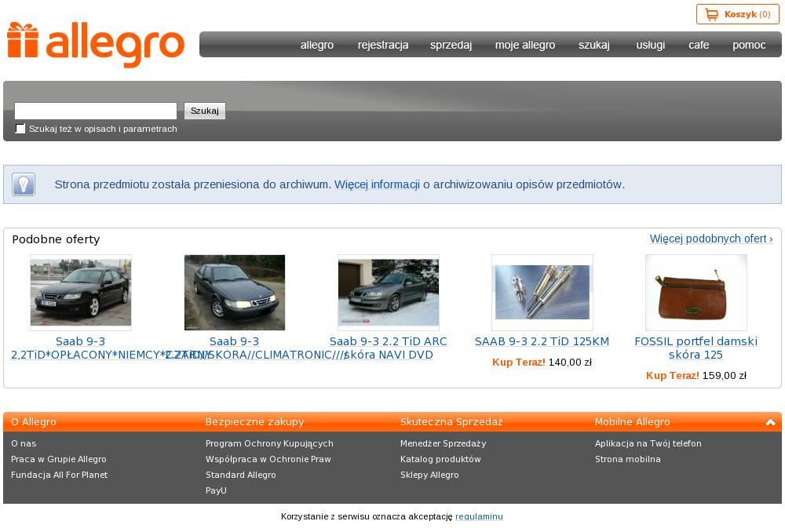Open the black Saab 9-3 sedan thumbnail
The width and height of the screenshot is (785, 532).
(x=81, y=292)
